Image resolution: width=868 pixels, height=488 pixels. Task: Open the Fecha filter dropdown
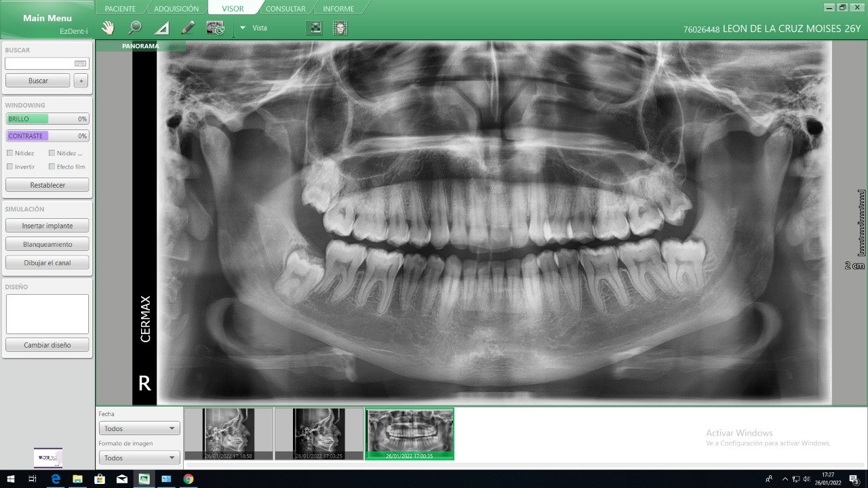[139, 428]
